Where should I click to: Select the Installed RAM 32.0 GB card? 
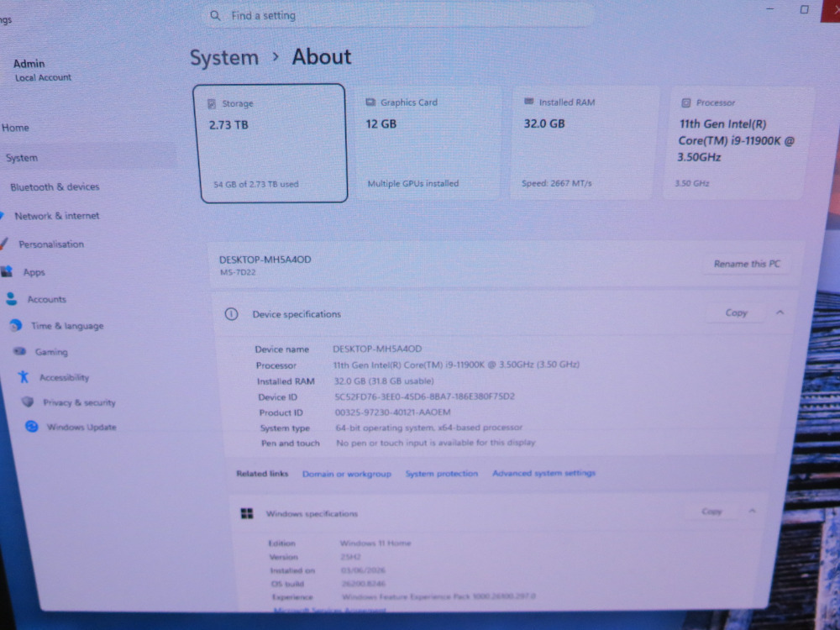point(584,144)
